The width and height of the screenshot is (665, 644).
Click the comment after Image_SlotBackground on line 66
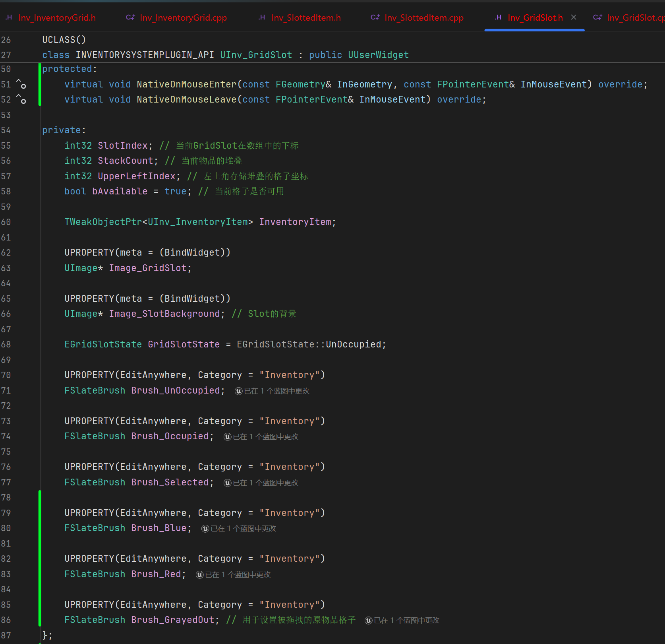264,314
